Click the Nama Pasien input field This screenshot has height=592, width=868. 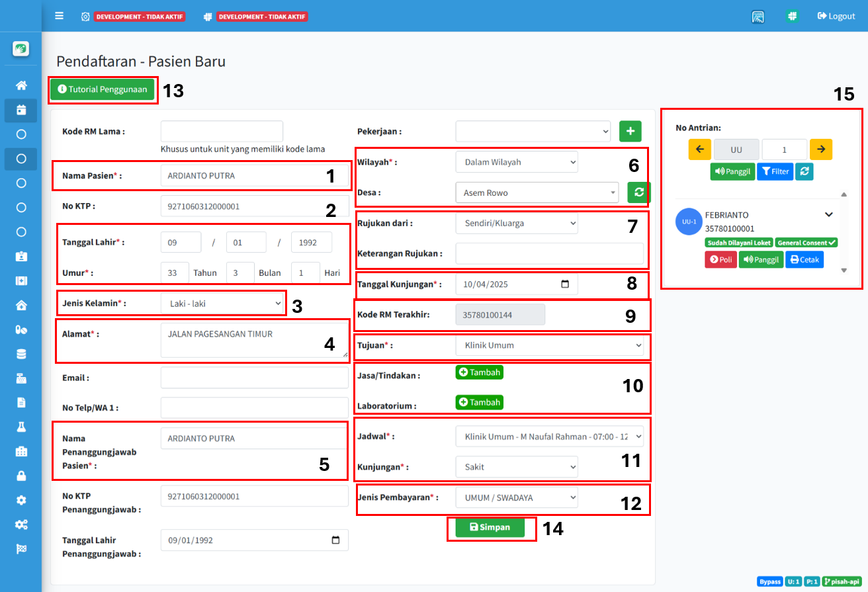tap(254, 176)
